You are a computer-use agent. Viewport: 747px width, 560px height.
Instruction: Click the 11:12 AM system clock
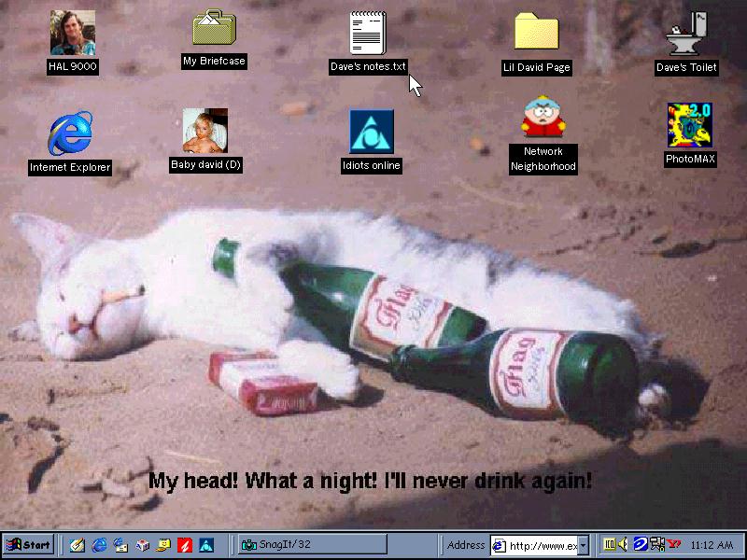[x=713, y=545]
